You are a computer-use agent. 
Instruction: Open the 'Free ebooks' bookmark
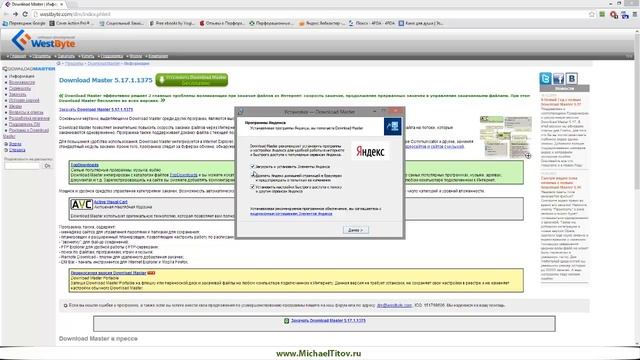(172, 24)
